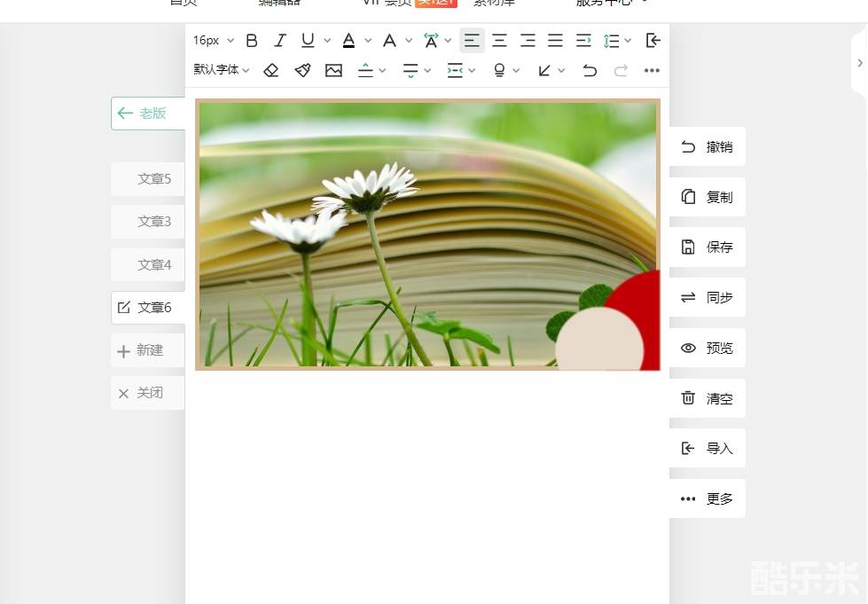
Task: Toggle italic text style
Action: point(280,41)
